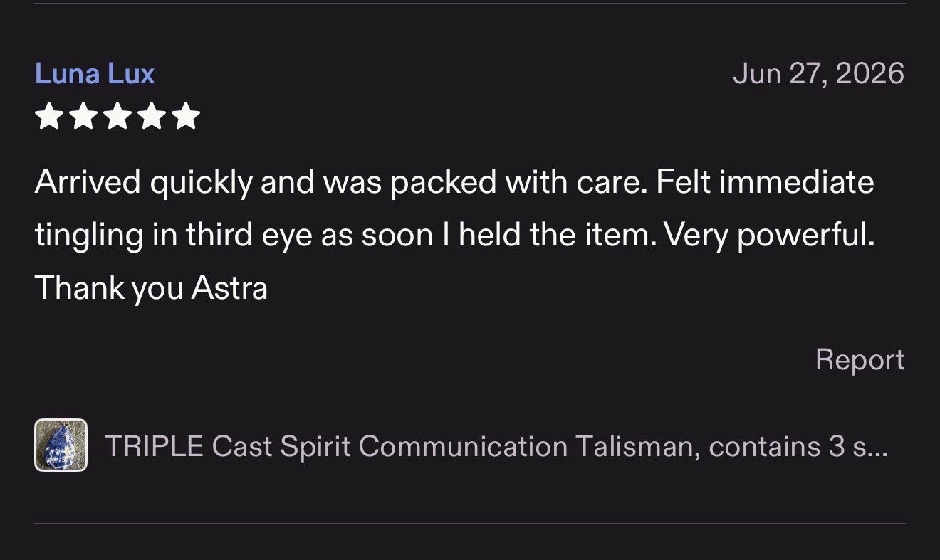This screenshot has width=940, height=560.
Task: Click the word 'Astra' in review
Action: 229,288
